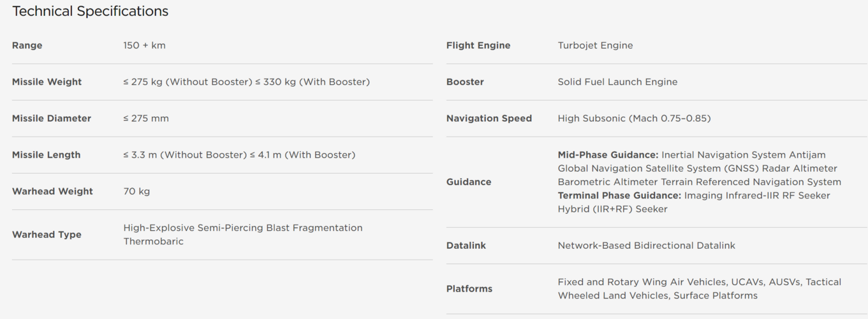Click the Technical Specifications heading
Viewport: 868px width, 319px height.
point(90,11)
